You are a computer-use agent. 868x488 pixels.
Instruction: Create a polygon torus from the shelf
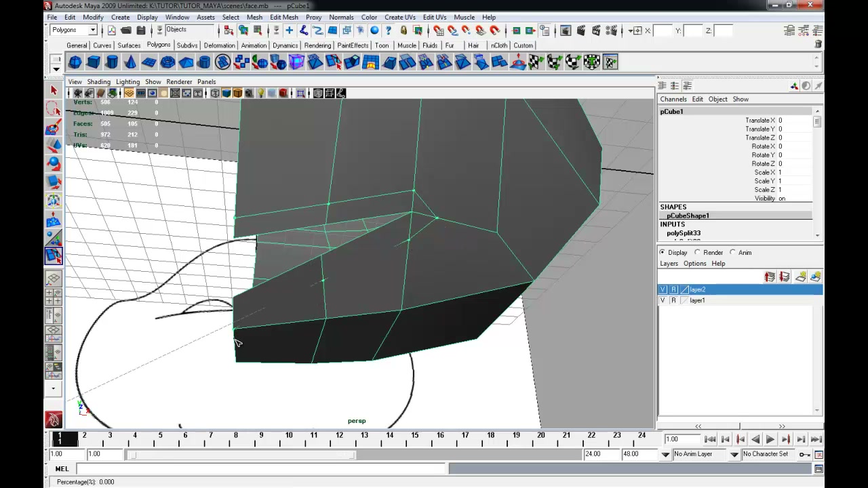[x=167, y=62]
